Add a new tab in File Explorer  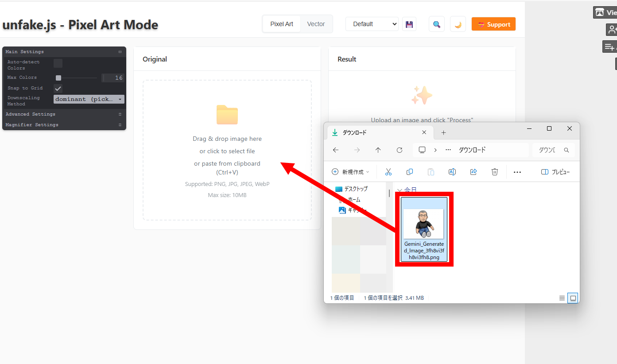point(443,133)
